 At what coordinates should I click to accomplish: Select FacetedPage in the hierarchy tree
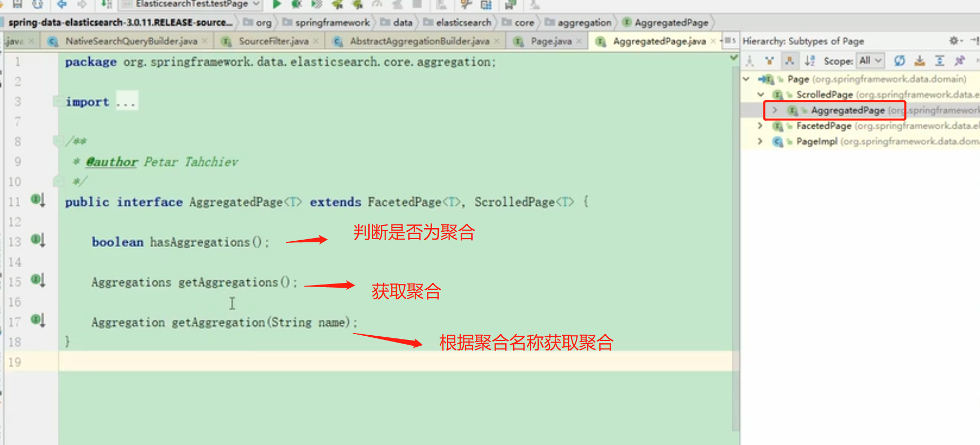[x=824, y=126]
